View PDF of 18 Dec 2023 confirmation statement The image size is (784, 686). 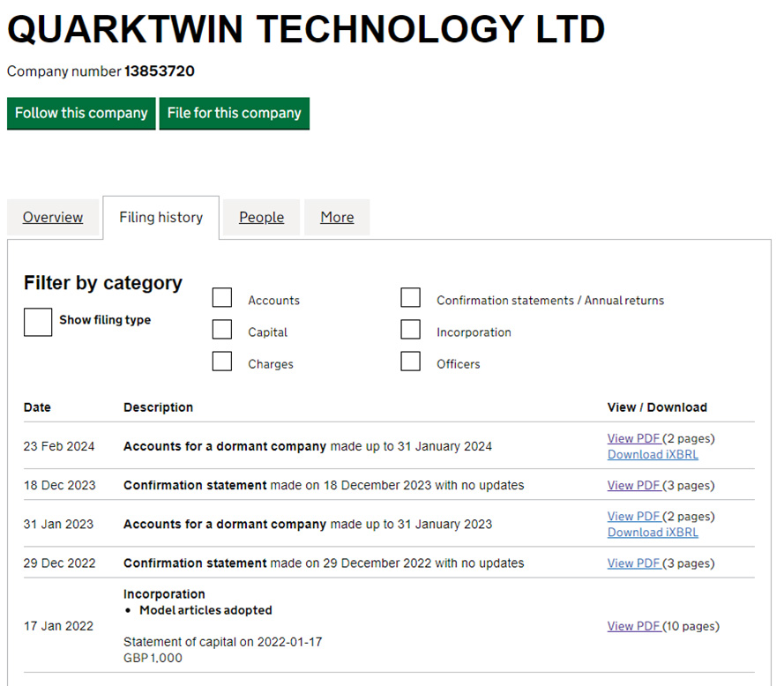[x=633, y=485]
